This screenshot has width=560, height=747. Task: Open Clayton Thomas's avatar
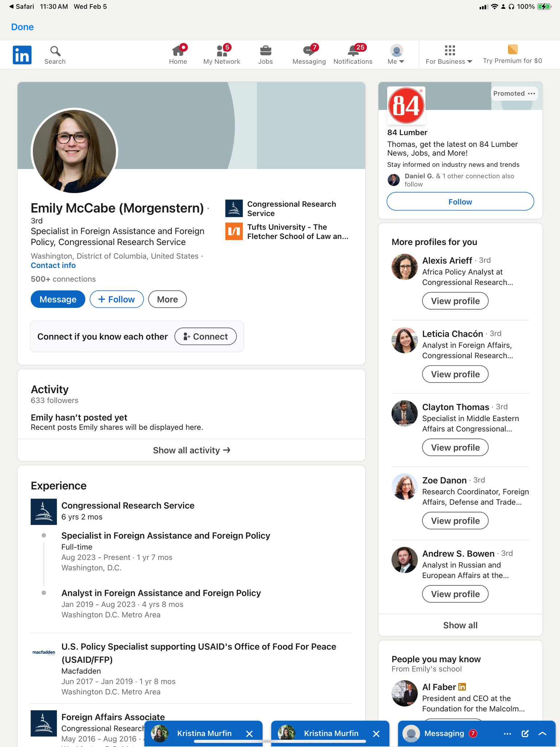405,414
